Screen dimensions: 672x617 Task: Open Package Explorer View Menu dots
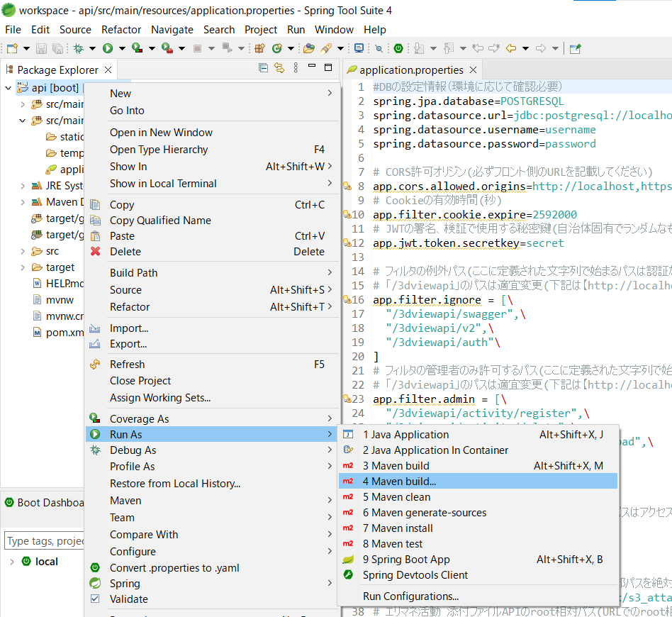click(296, 68)
